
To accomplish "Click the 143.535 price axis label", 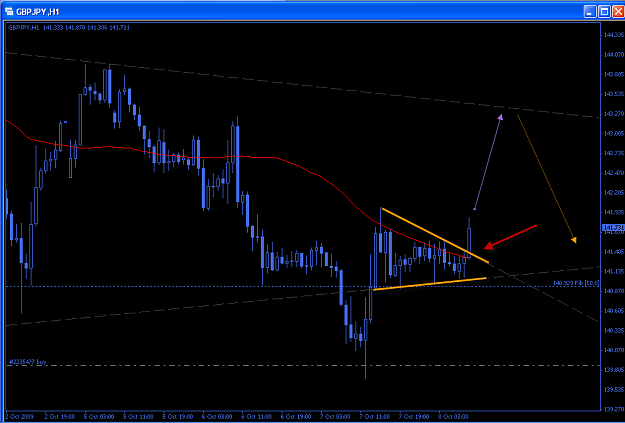I will (614, 94).
